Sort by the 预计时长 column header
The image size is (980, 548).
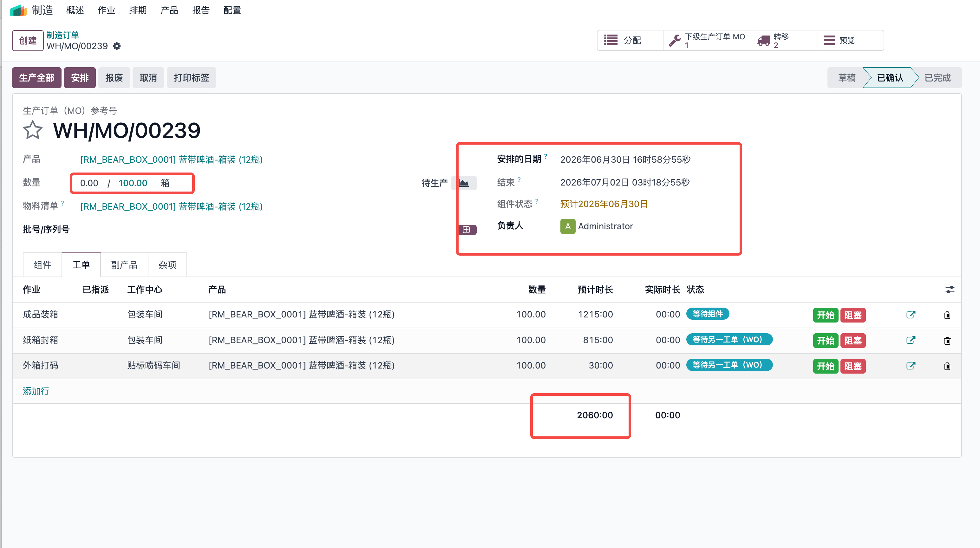pyautogui.click(x=595, y=290)
